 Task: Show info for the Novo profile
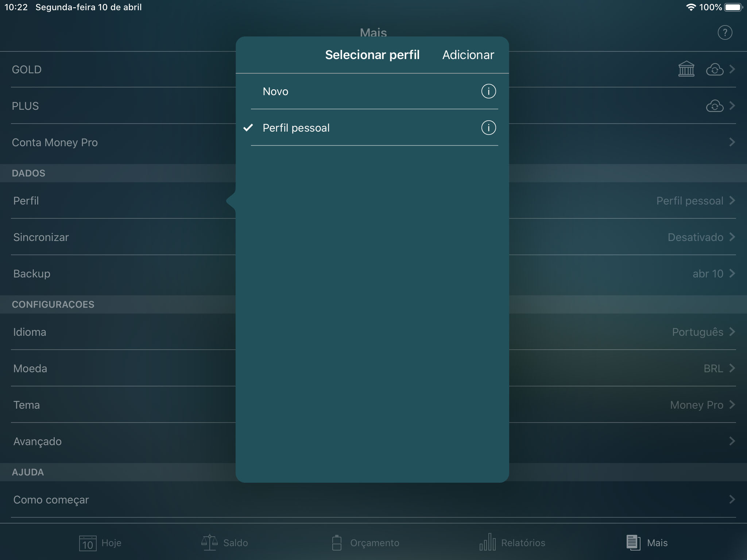coord(488,91)
